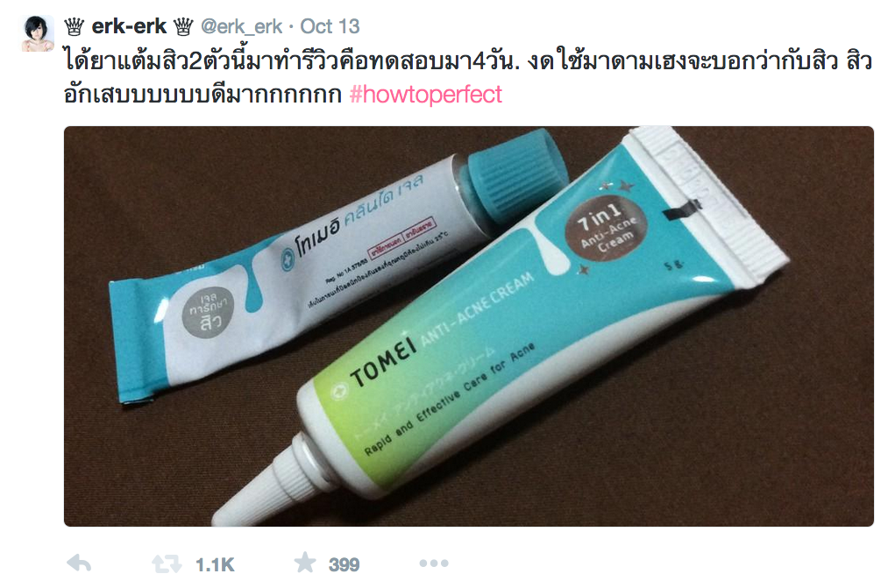Enlarge the attached acne cream photo

tap(468, 326)
